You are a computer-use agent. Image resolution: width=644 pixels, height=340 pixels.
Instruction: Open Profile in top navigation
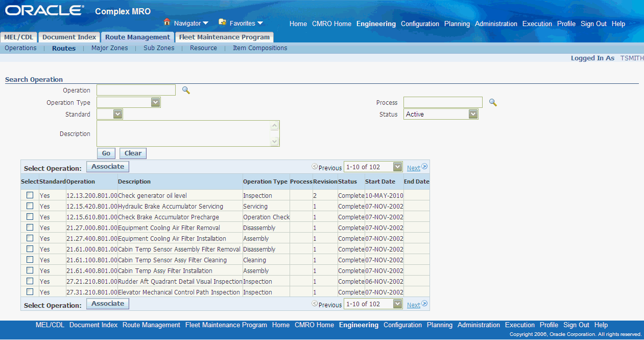pyautogui.click(x=566, y=24)
